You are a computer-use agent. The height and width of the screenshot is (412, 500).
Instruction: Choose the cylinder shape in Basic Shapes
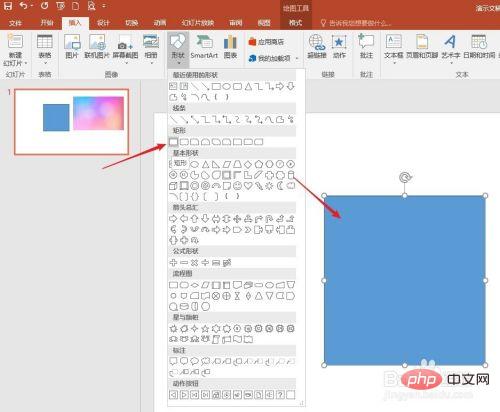(x=291, y=175)
